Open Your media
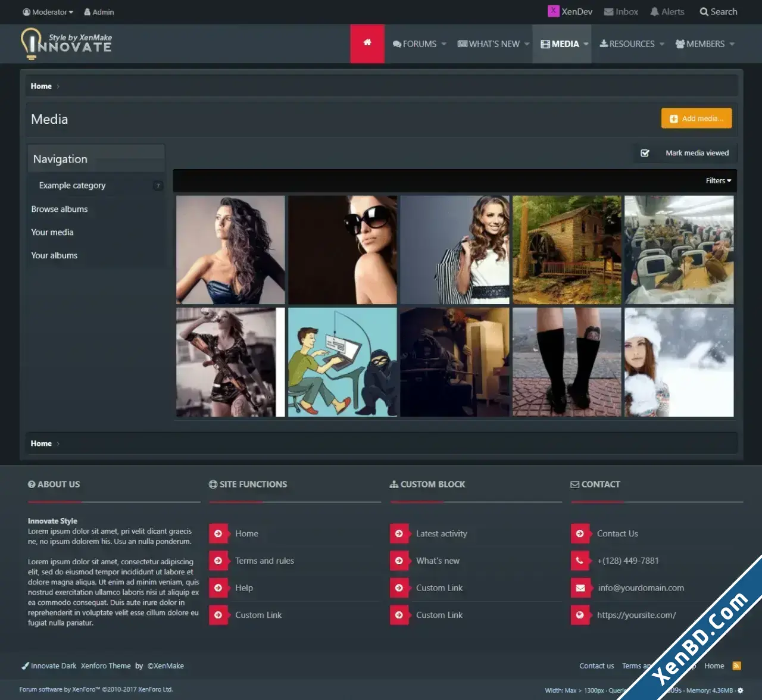762x700 pixels. point(52,233)
